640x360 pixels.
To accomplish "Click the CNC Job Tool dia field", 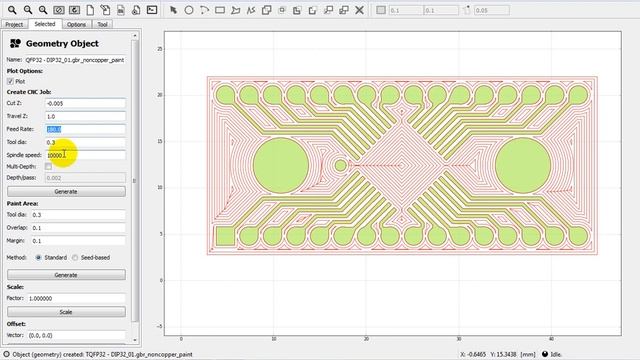I will click(85, 142).
